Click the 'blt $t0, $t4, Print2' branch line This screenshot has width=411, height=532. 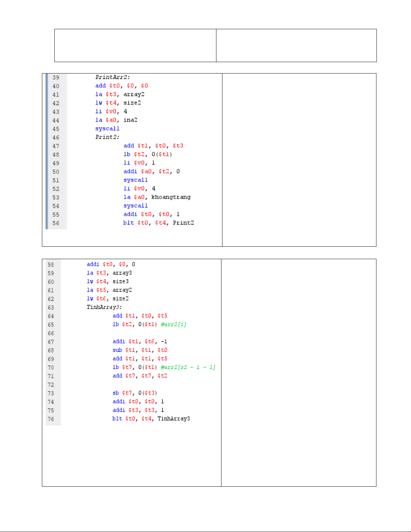tap(158, 223)
